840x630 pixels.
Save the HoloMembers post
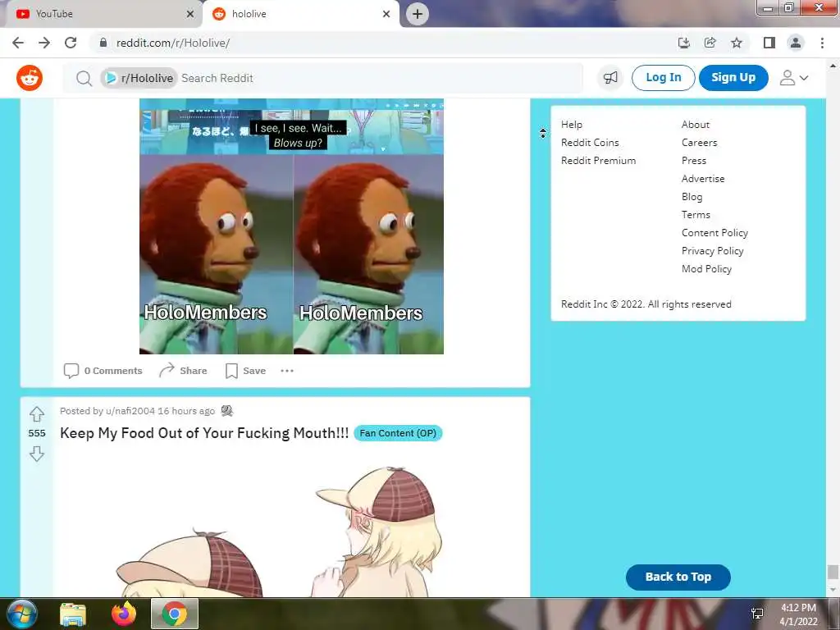point(245,371)
